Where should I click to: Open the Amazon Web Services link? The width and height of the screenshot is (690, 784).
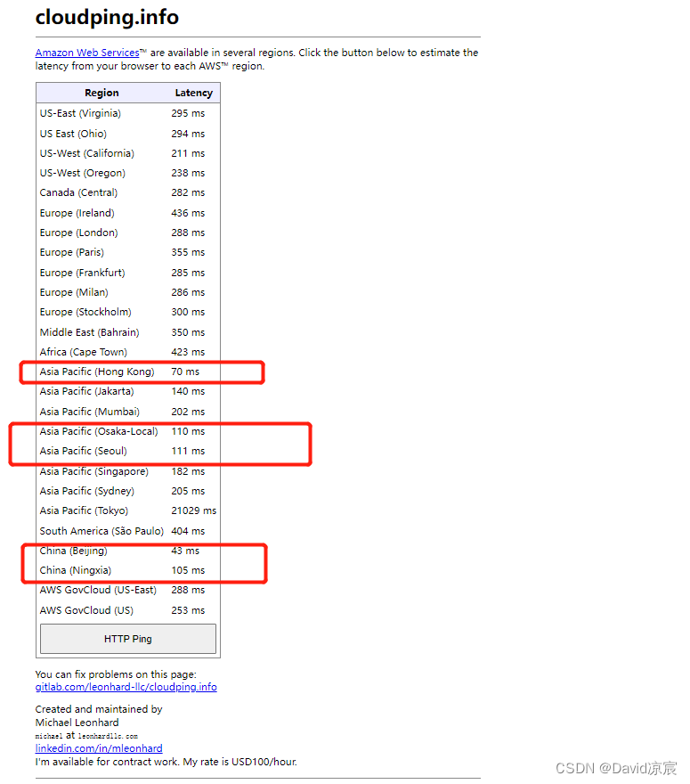(87, 53)
